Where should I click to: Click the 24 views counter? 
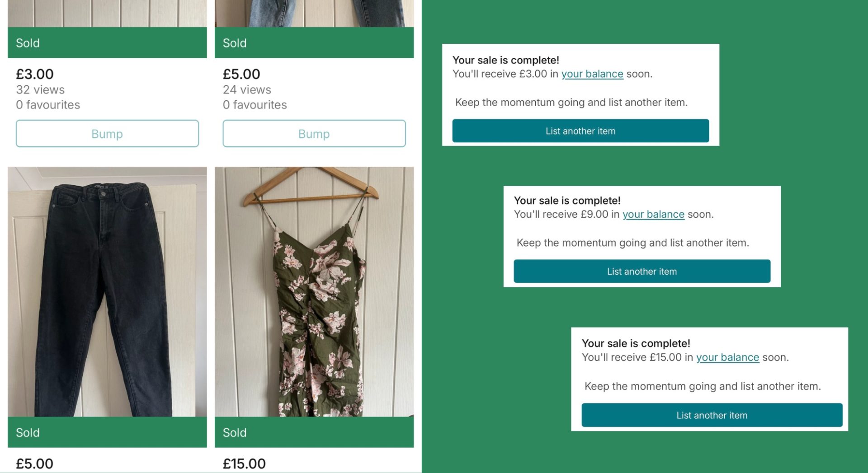[x=247, y=89]
